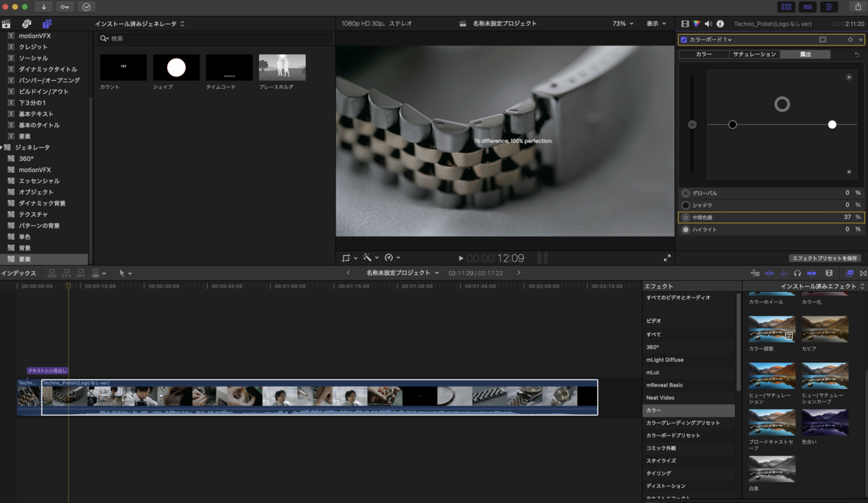Toggle the browser panel grid button
Viewport: 868px width, 503px height.
click(786, 7)
